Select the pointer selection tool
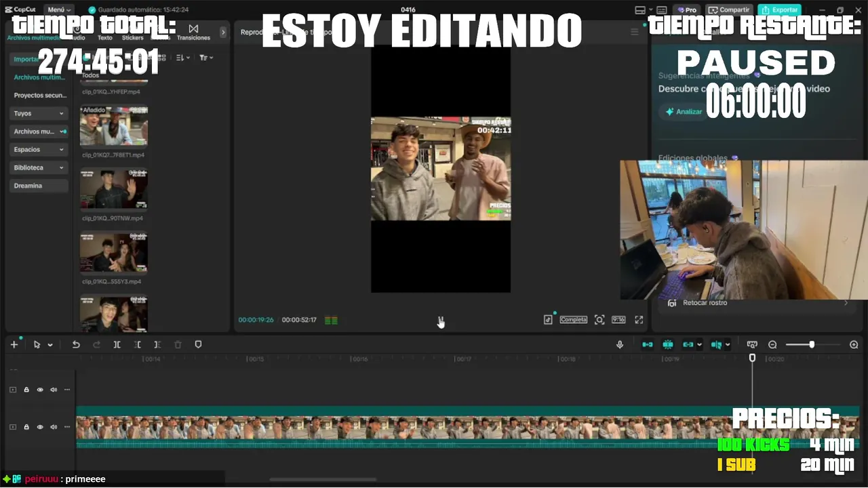 click(37, 344)
